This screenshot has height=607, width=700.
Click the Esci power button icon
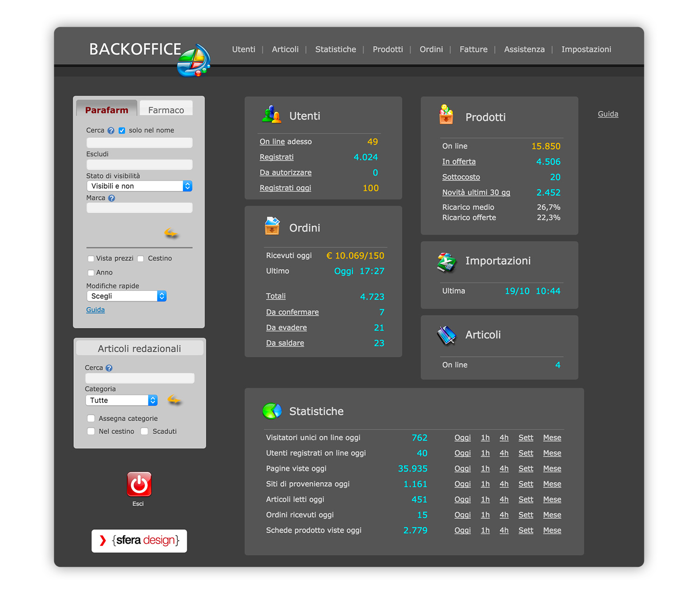point(139,485)
